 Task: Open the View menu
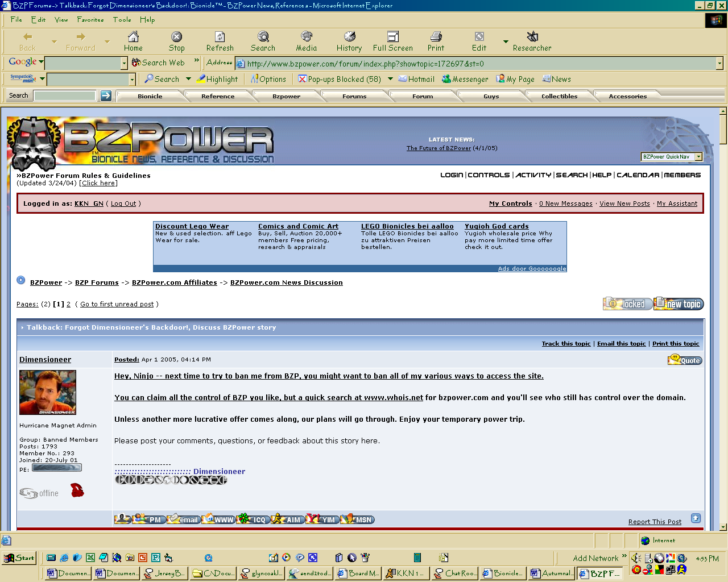(61, 19)
